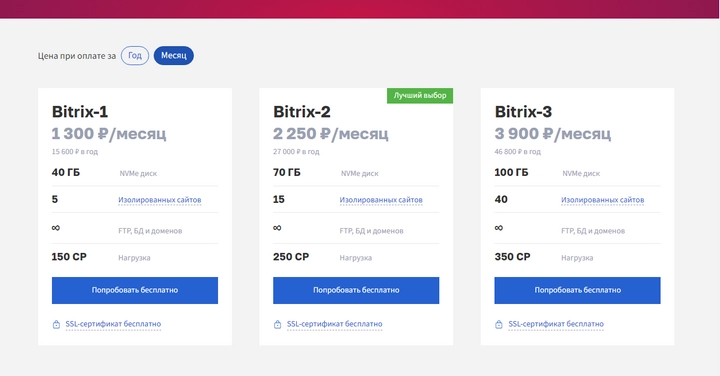720x376 pixels.
Task: Click the SSL lock icon in Bitrix-2 card
Action: (277, 325)
